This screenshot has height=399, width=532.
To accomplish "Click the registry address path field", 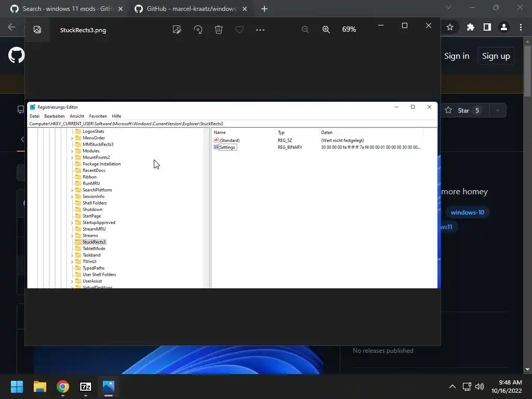I will coord(232,124).
